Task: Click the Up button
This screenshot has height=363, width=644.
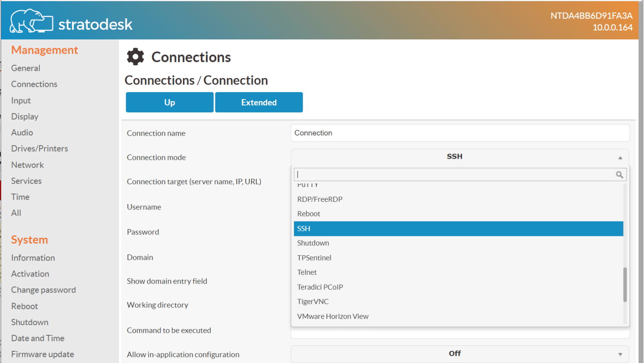Action: (x=170, y=102)
